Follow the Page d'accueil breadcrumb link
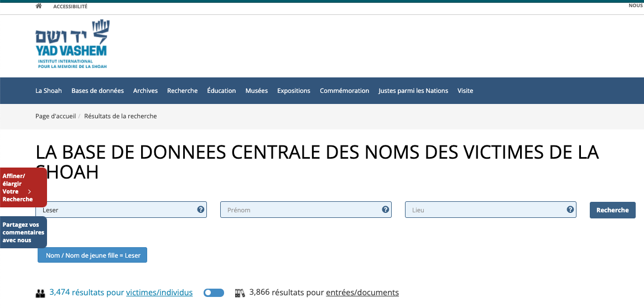This screenshot has height=308, width=644. point(55,116)
